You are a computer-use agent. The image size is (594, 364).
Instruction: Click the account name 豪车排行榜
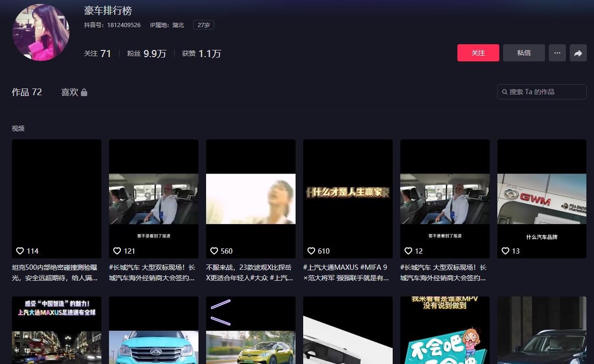pos(108,10)
